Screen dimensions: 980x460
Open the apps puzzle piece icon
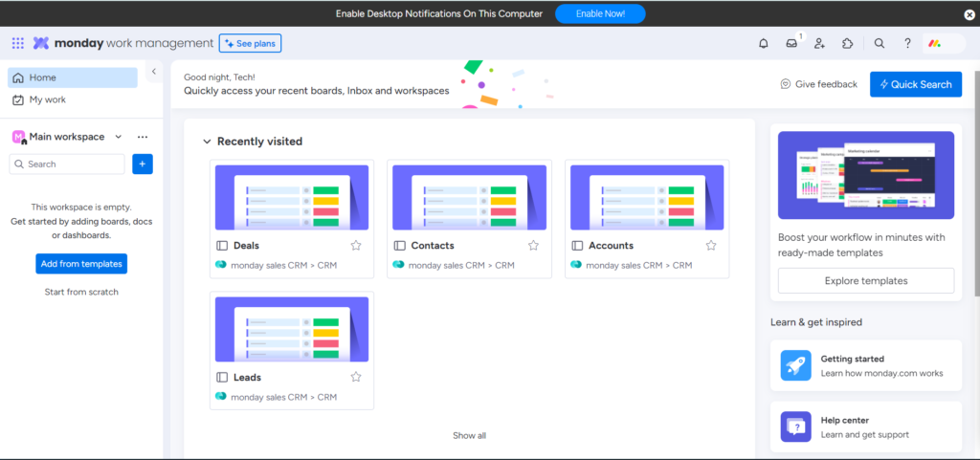[847, 43]
